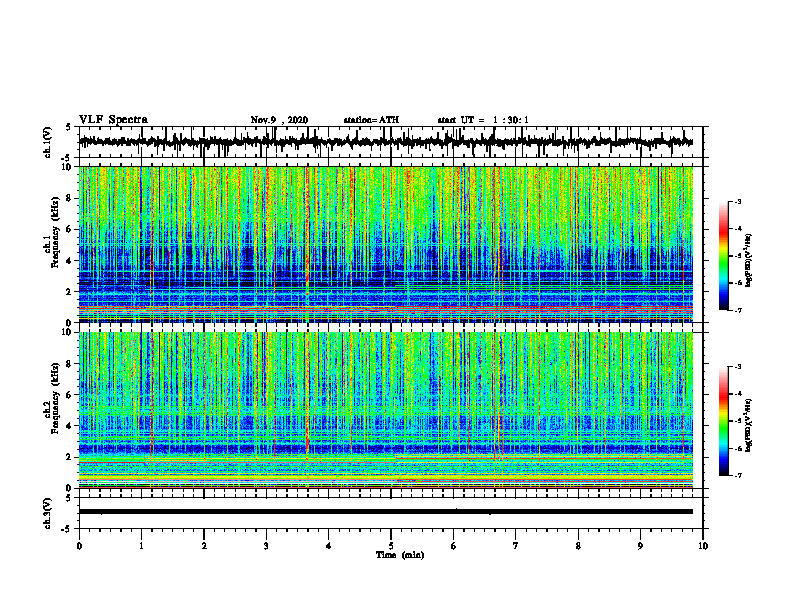This screenshot has width=792, height=612.
Task: Click time-axis tick label "3"
Action: (x=266, y=546)
